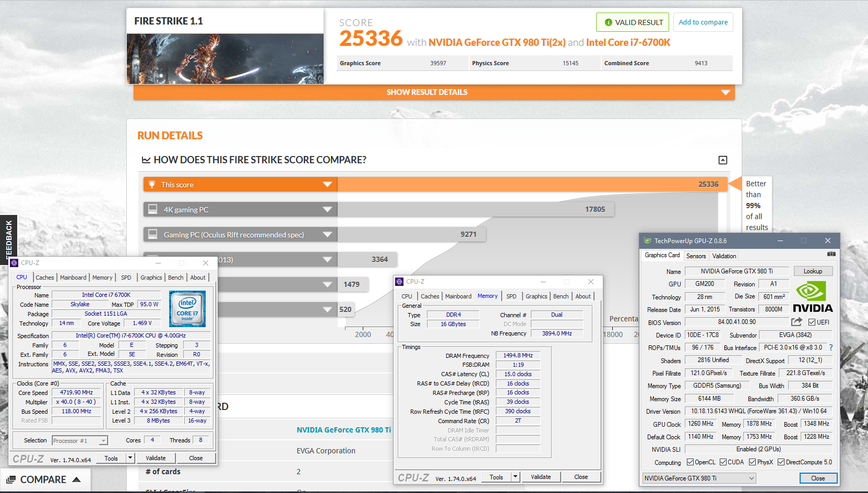Click the NVIDIA logo in GPU-Z

click(x=813, y=297)
